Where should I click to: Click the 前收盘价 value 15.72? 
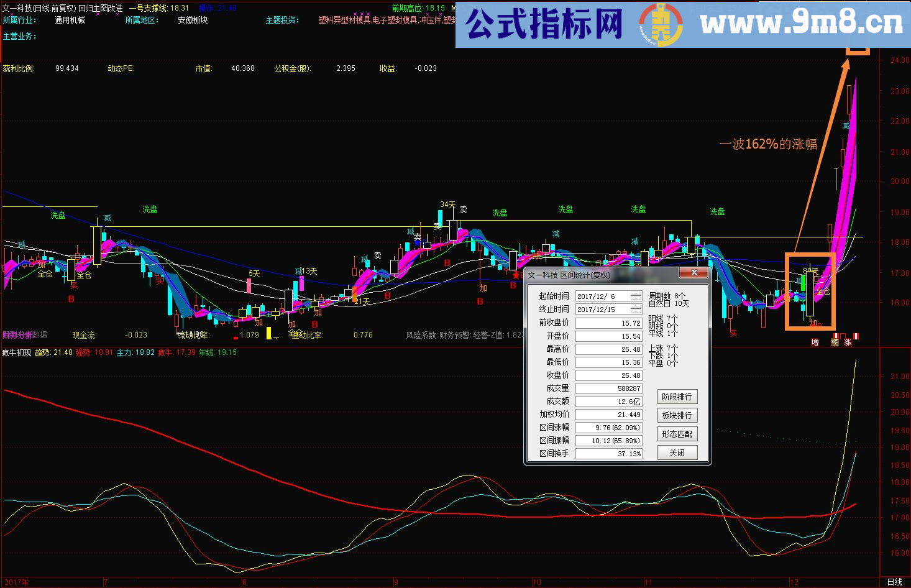pyautogui.click(x=608, y=323)
